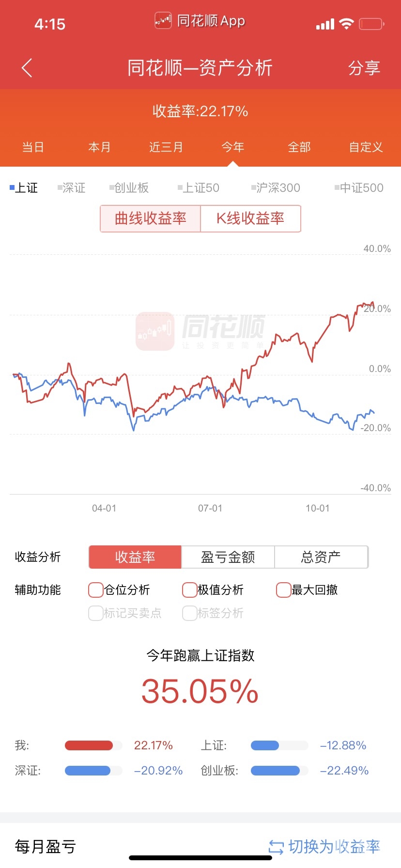Select the 当日 tab

click(33, 147)
